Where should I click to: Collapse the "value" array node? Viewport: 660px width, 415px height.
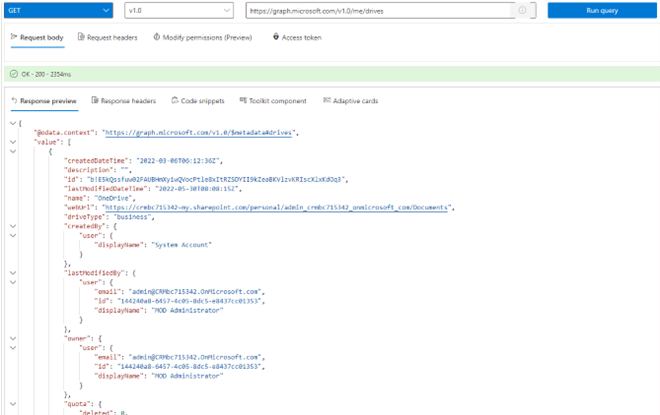[13, 142]
